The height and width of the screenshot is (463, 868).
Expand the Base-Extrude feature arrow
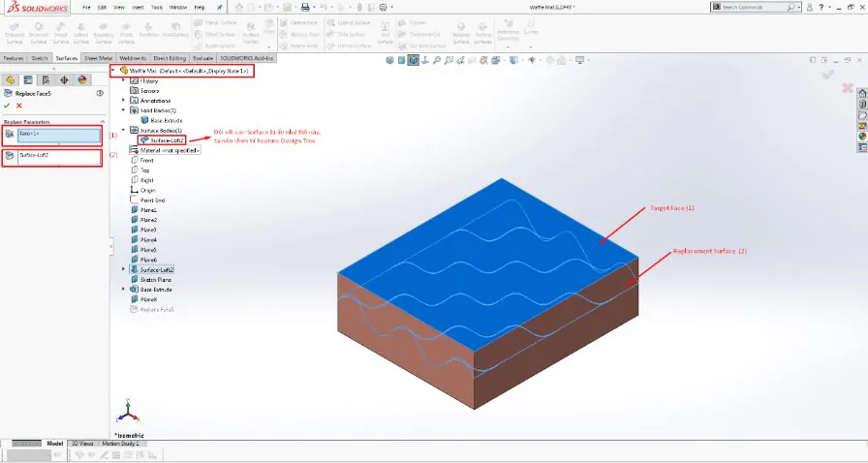click(x=123, y=290)
